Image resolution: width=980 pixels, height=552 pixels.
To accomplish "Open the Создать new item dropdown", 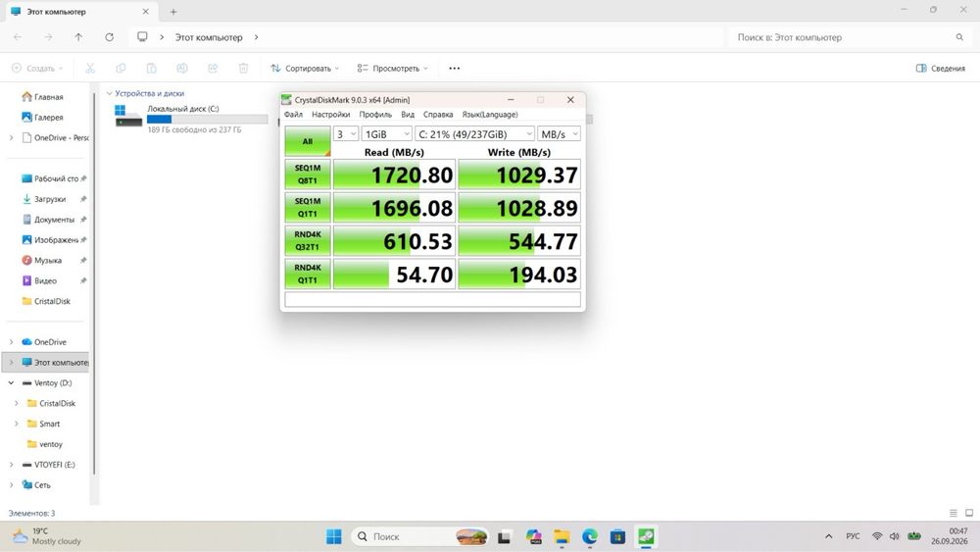I will (37, 68).
